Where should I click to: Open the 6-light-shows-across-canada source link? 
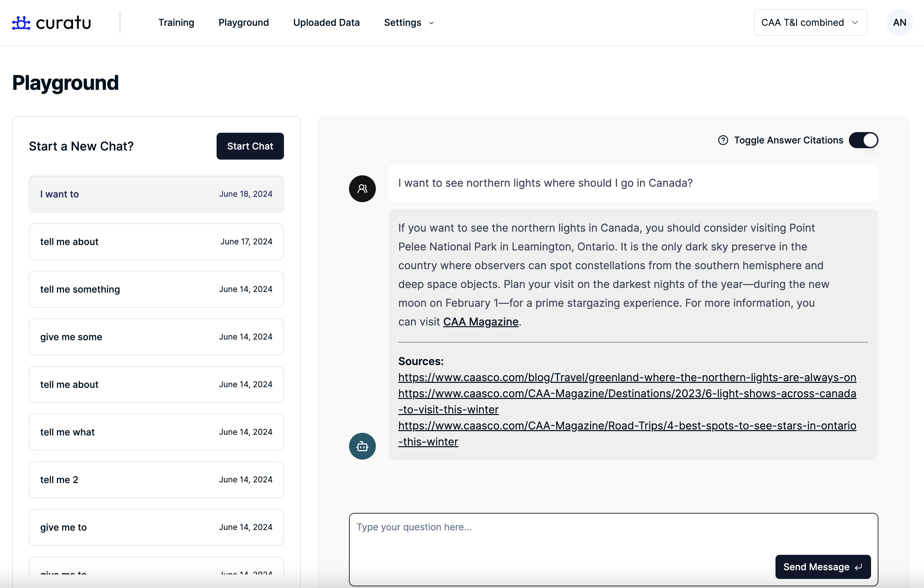627,401
